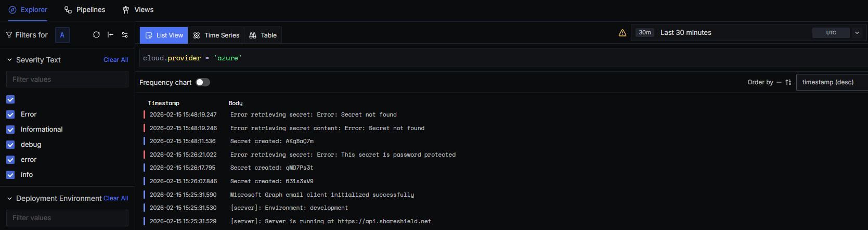
Task: Collapse the Severity Text section
Action: 9,60
